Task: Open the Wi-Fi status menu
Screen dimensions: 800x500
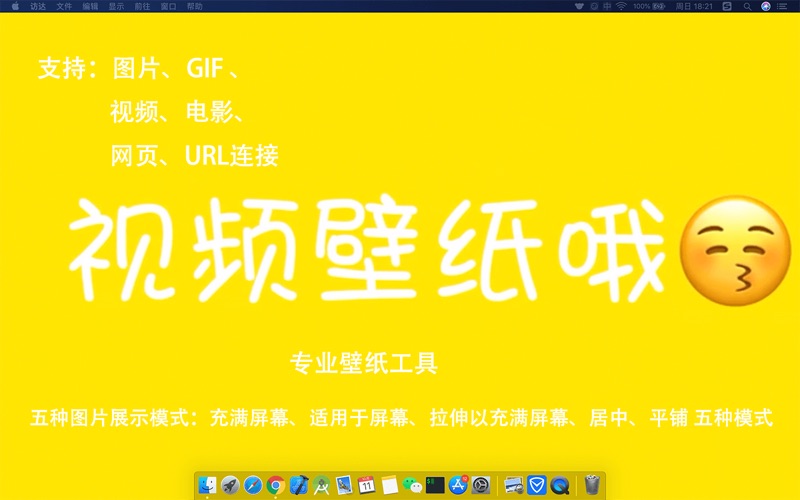Action: 621,6
